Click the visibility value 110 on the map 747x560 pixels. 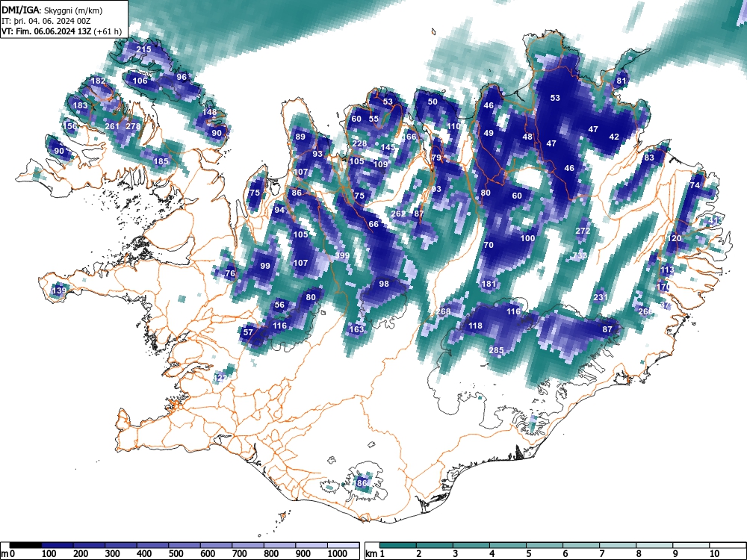454,126
